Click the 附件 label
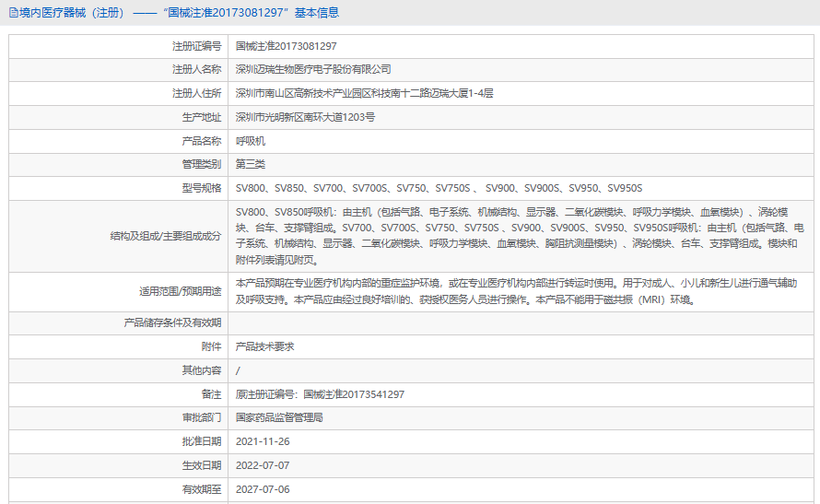This screenshot has width=820, height=504. pyautogui.click(x=211, y=346)
